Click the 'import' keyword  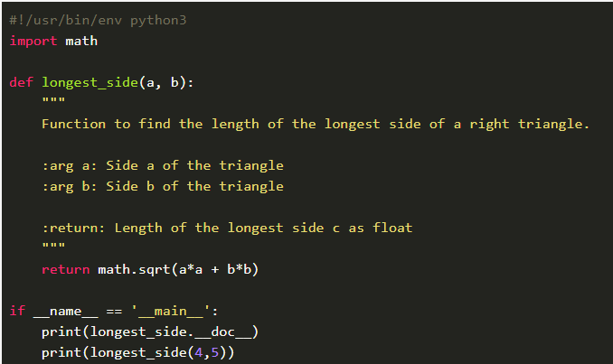tap(33, 41)
